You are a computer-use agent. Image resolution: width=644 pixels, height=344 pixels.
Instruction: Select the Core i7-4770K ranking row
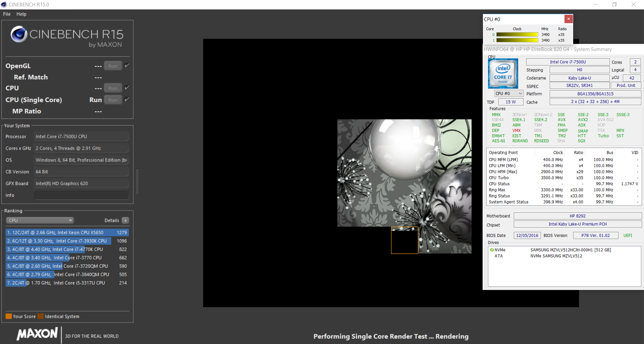tap(67, 249)
